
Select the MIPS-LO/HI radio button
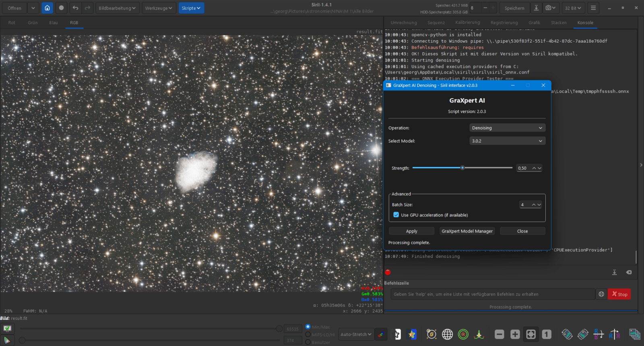pyautogui.click(x=308, y=334)
